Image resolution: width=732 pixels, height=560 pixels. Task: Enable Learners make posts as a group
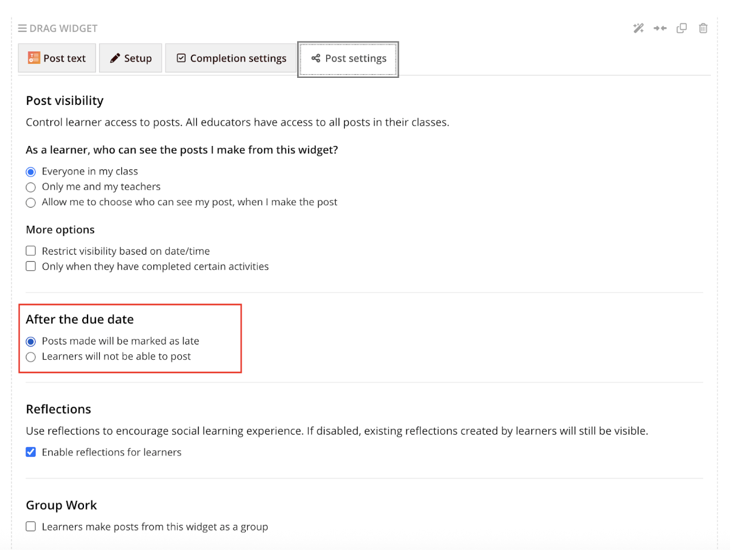click(x=31, y=527)
